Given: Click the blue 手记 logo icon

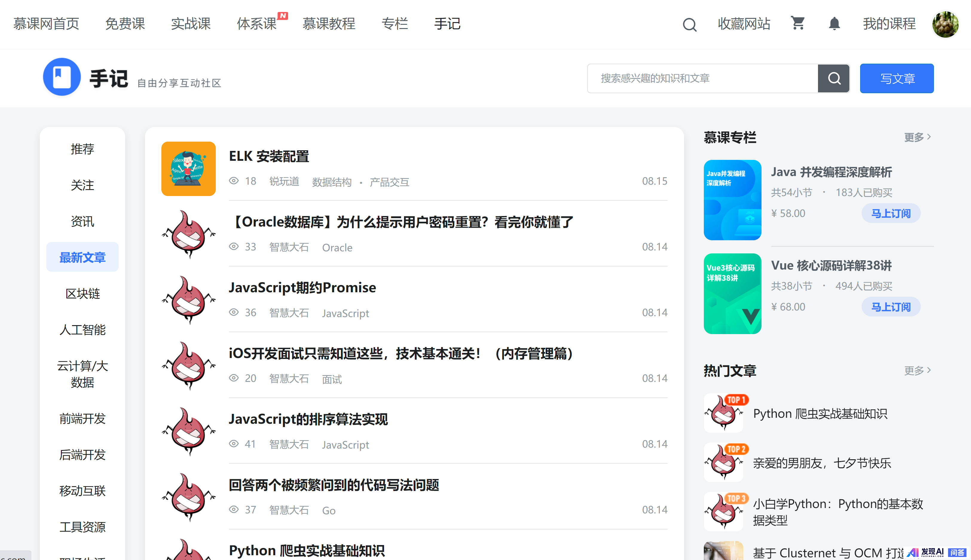Looking at the screenshot, I should coord(62,77).
